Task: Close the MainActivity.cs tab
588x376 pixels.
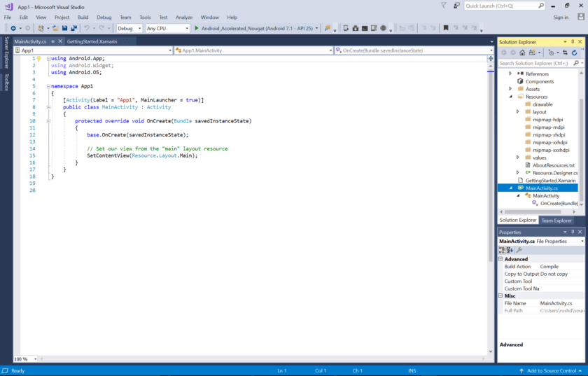Action: [60, 41]
